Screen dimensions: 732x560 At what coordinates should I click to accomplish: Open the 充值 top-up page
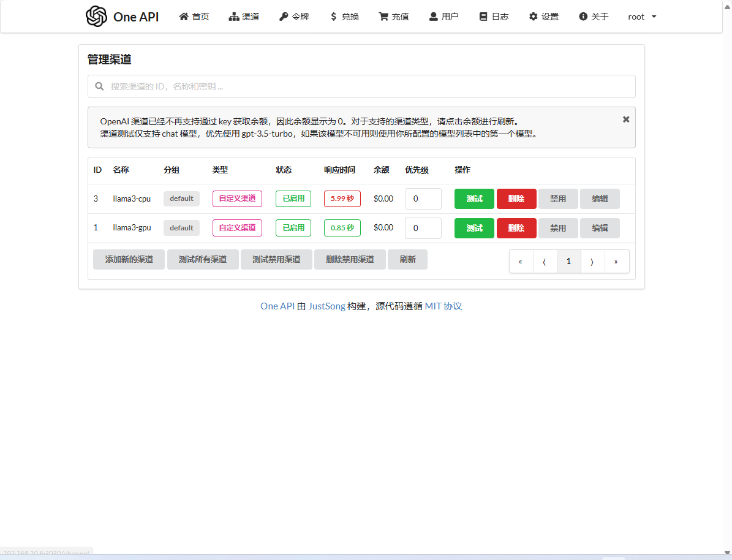coord(393,17)
